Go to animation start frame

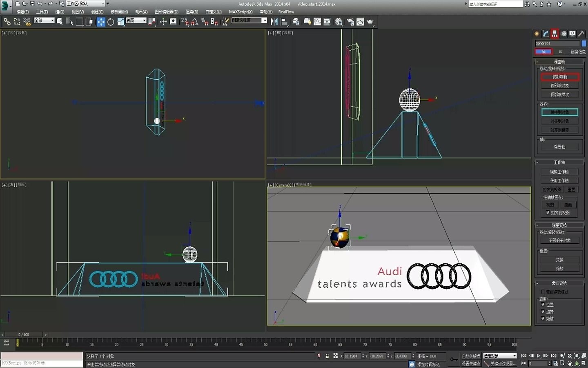click(523, 356)
